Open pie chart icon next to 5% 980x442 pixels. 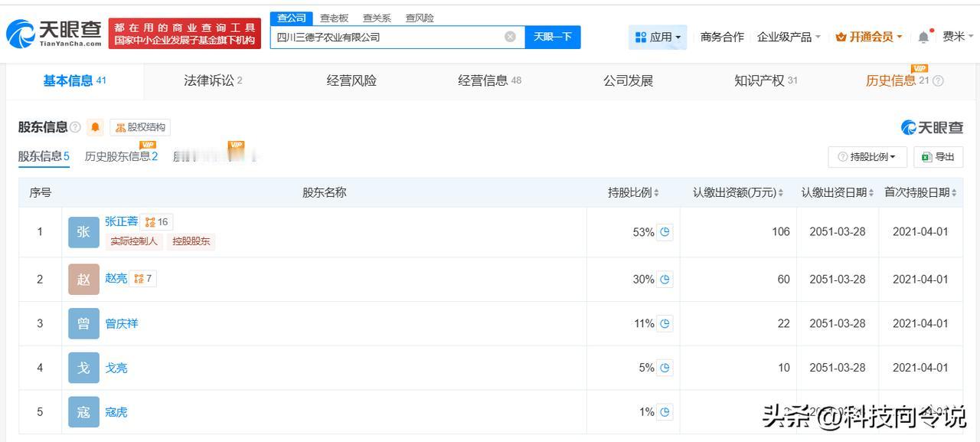pos(665,368)
